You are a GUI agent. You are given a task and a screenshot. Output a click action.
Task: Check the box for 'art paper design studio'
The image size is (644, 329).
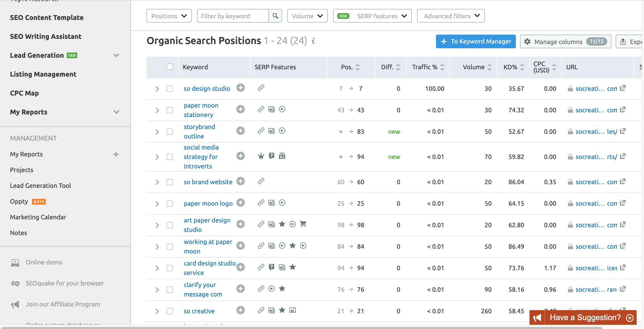pyautogui.click(x=170, y=225)
